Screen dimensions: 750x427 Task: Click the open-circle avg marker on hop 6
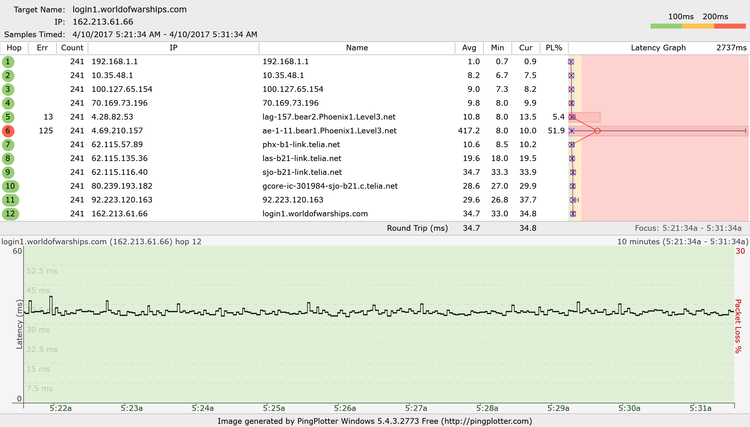(x=597, y=131)
